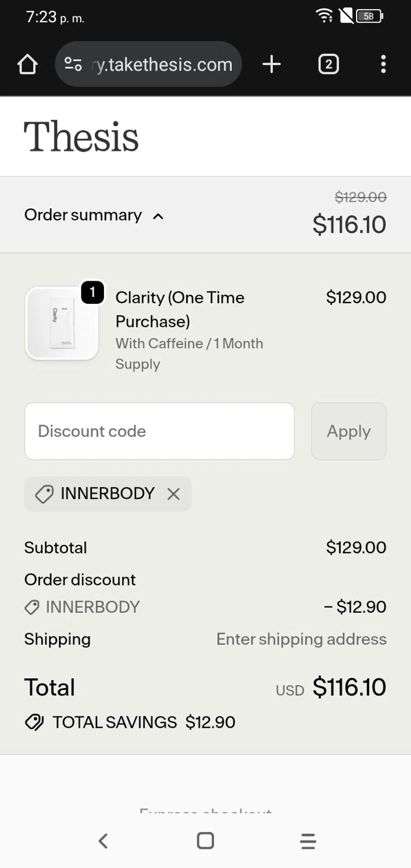Open browser three-dot menu
The width and height of the screenshot is (411, 868).
click(383, 64)
